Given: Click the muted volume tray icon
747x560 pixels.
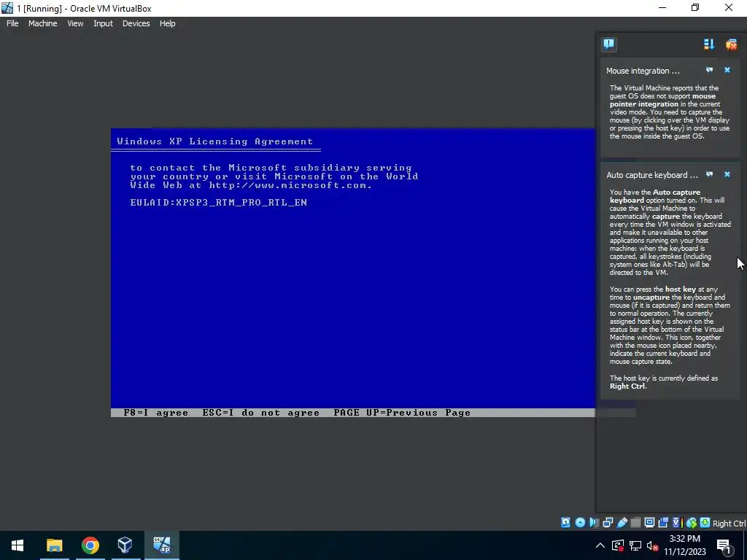Looking at the screenshot, I should pyautogui.click(x=652, y=545).
